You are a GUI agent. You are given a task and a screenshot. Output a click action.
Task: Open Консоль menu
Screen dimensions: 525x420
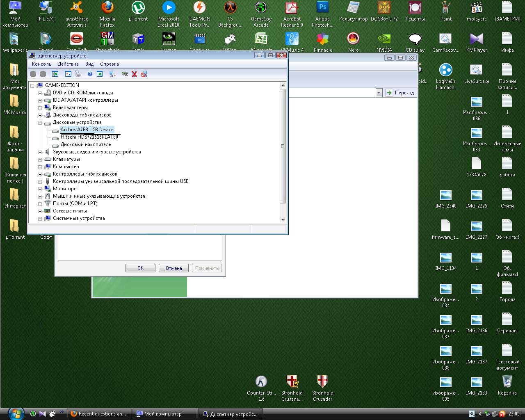coord(42,64)
